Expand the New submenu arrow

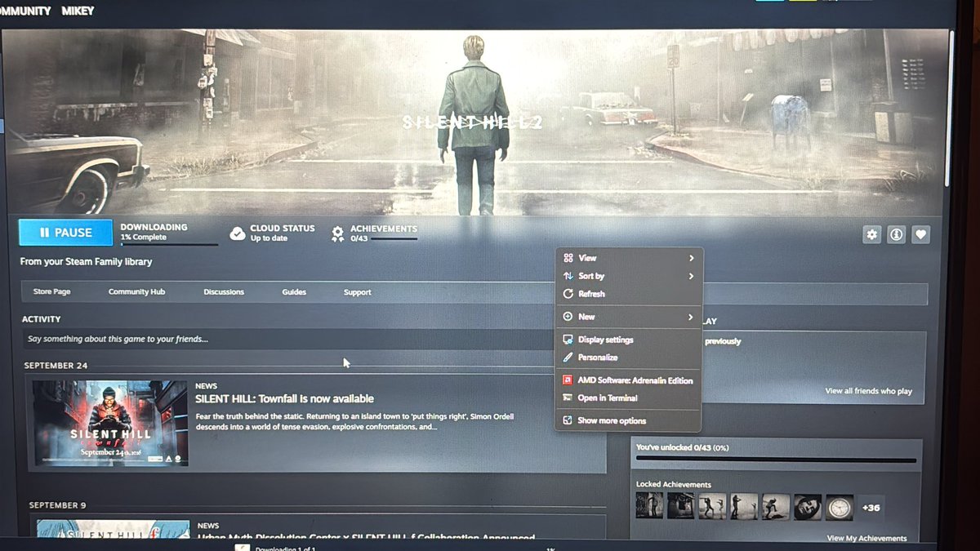pyautogui.click(x=690, y=317)
